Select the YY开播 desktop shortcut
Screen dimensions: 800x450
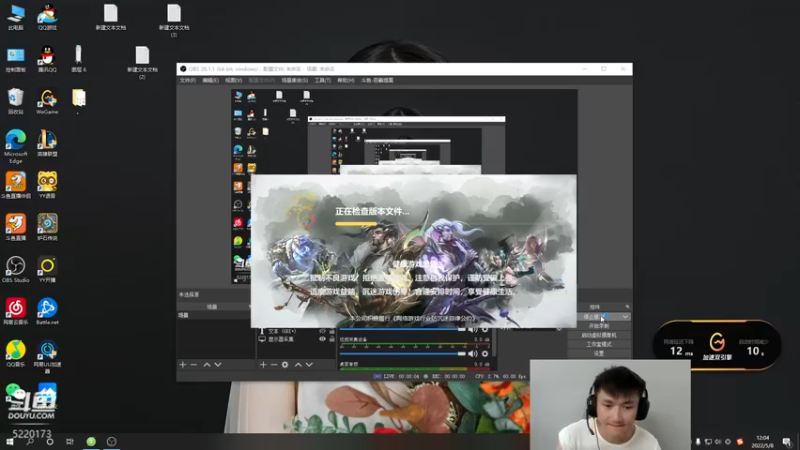(47, 269)
